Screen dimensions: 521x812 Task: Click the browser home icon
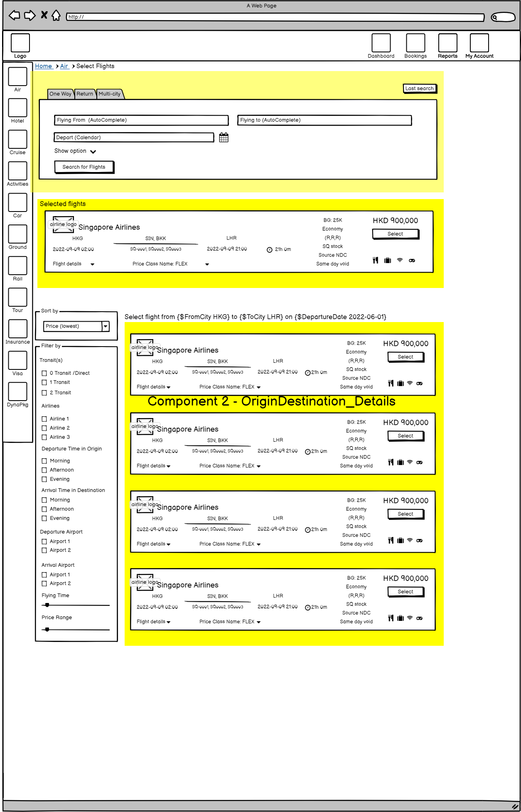[56, 16]
